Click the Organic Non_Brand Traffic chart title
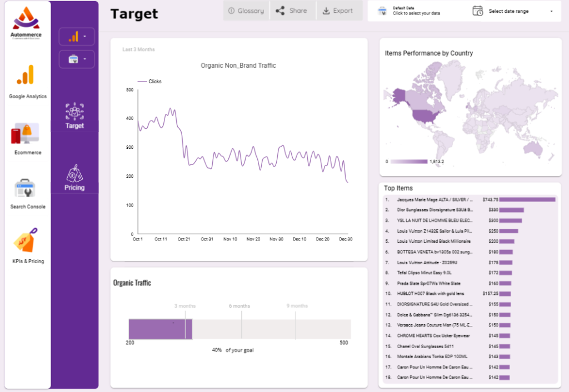 click(238, 66)
